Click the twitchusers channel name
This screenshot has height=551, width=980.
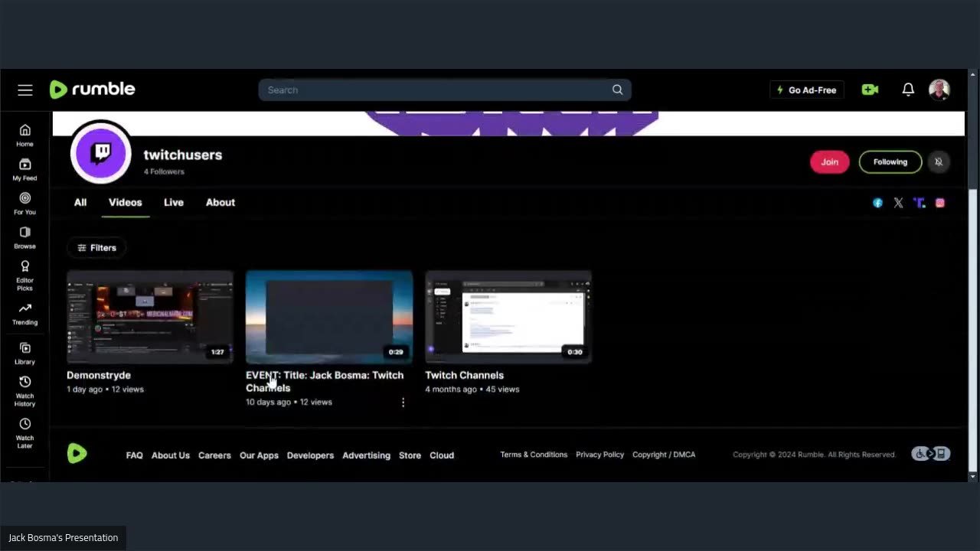[183, 155]
